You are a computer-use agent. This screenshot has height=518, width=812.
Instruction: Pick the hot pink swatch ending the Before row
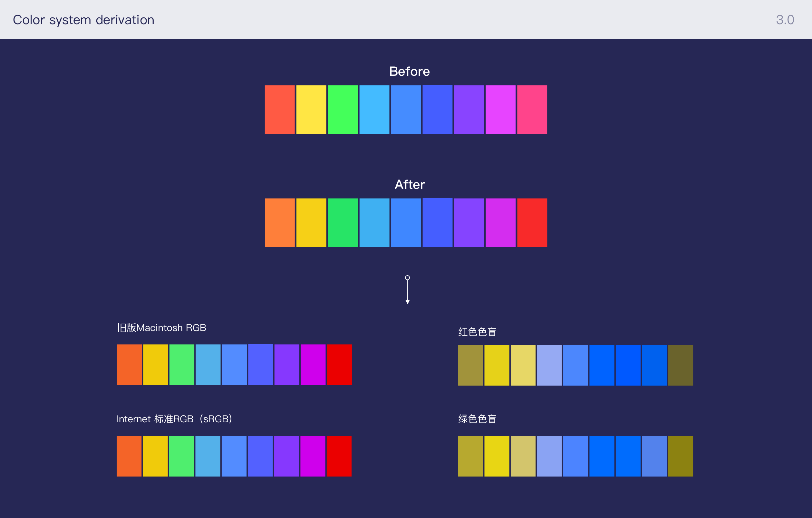click(x=532, y=110)
